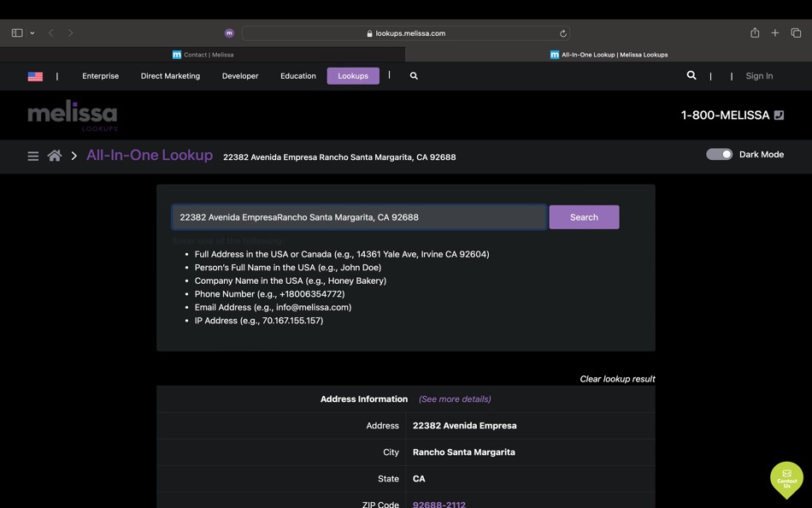Show the tab overview icon
812x508 pixels.
point(796,32)
